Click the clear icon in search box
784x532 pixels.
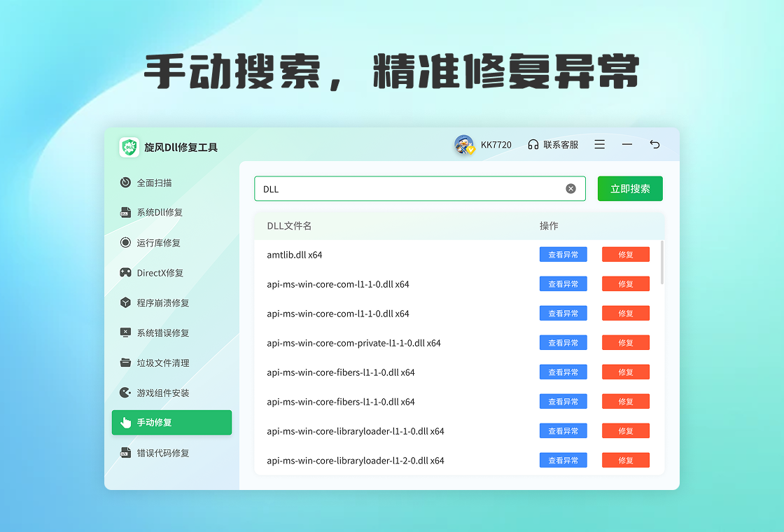tap(570, 189)
